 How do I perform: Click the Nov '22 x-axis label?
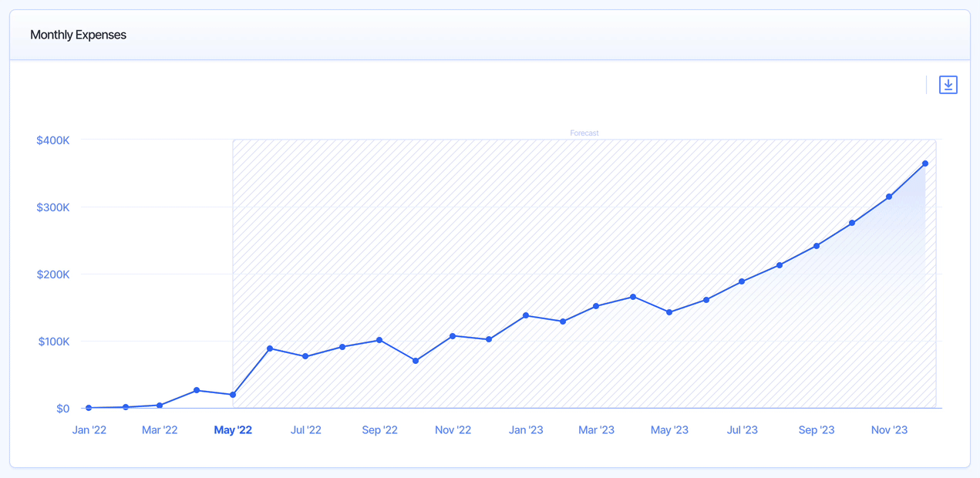coord(453,430)
